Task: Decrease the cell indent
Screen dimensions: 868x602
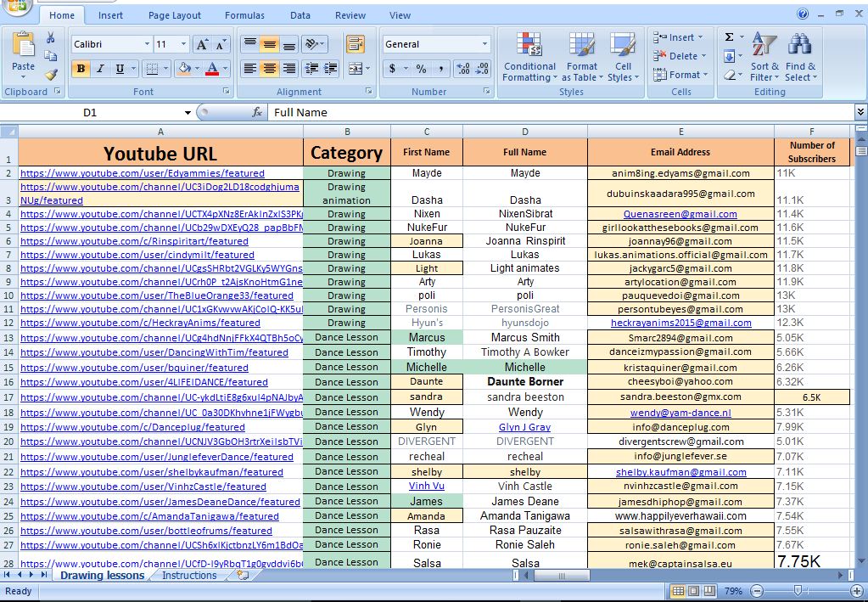Action: [311, 68]
